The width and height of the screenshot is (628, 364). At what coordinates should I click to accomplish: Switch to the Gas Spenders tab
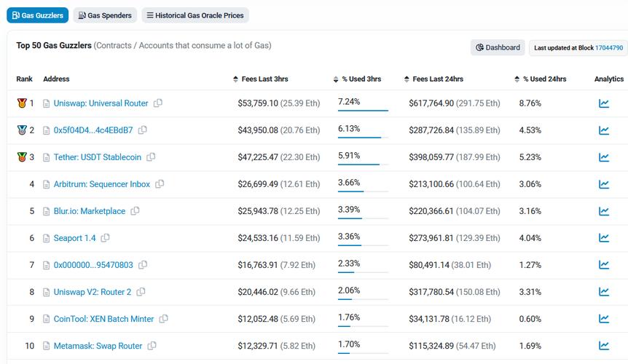pyautogui.click(x=105, y=15)
